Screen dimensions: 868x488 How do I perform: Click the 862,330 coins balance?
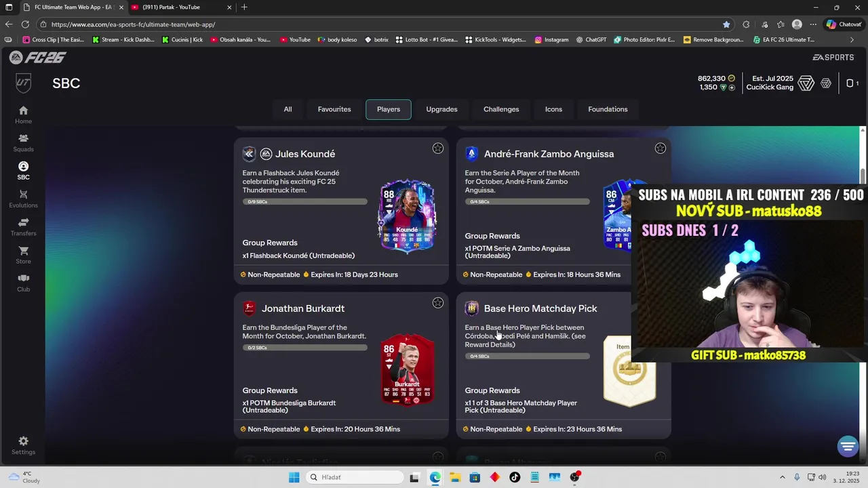tap(717, 79)
